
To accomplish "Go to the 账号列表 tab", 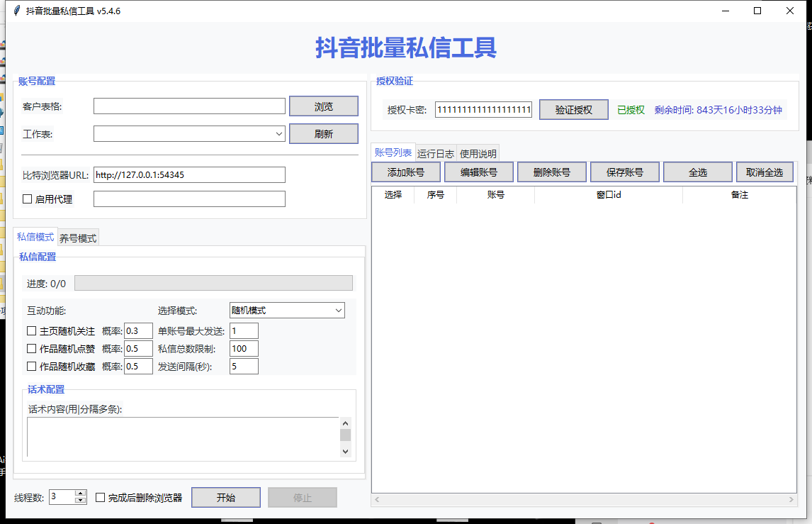I will click(393, 152).
